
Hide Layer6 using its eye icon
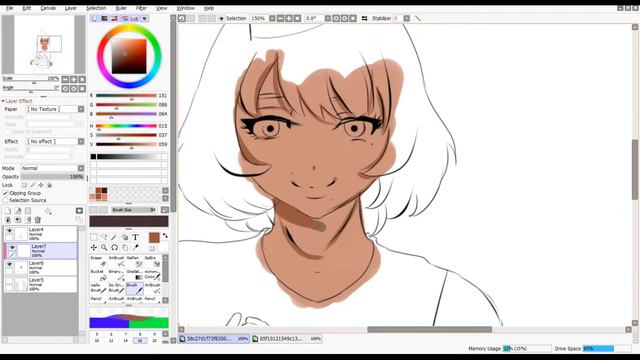[x=9, y=264]
